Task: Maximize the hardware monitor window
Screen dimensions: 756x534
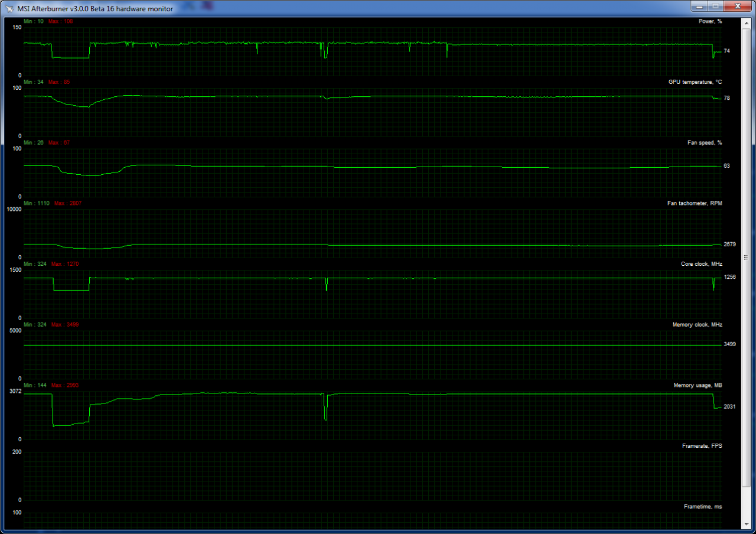Action: (x=715, y=6)
